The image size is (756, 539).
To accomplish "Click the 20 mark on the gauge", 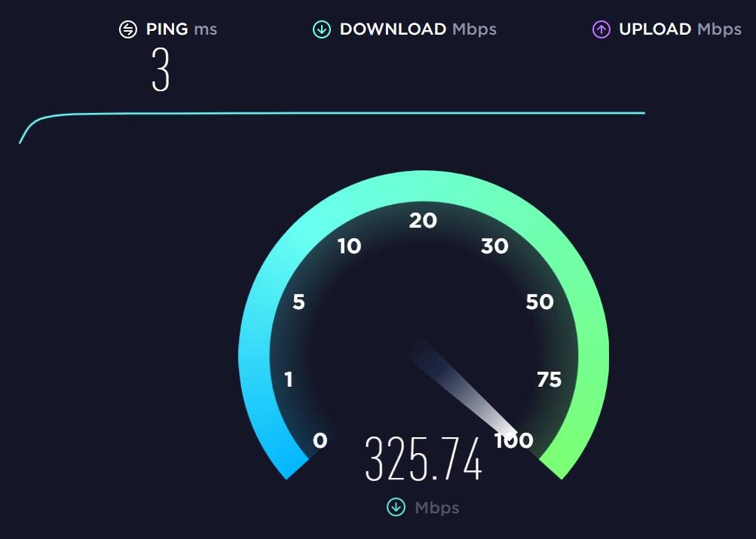I will coord(423,221).
